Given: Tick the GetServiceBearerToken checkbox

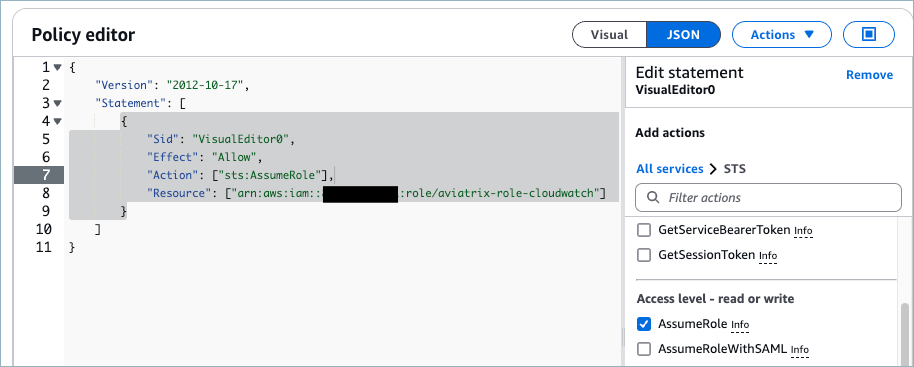Looking at the screenshot, I should pyautogui.click(x=644, y=230).
